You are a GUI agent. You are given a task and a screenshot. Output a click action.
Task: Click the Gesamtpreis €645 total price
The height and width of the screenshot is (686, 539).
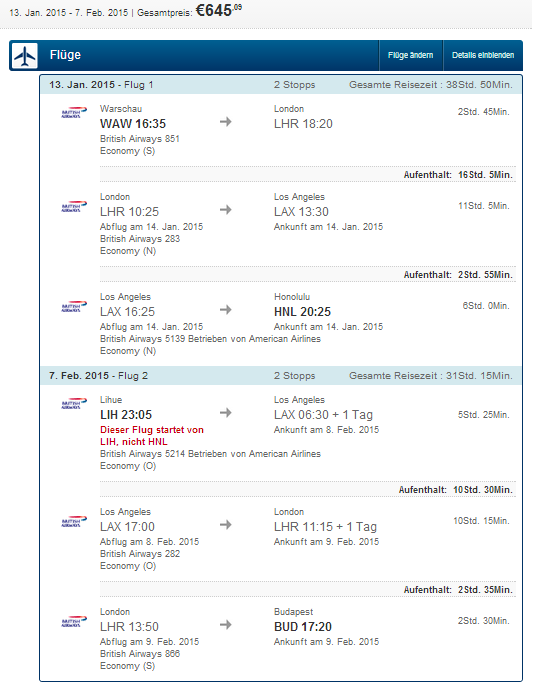[x=189, y=10]
